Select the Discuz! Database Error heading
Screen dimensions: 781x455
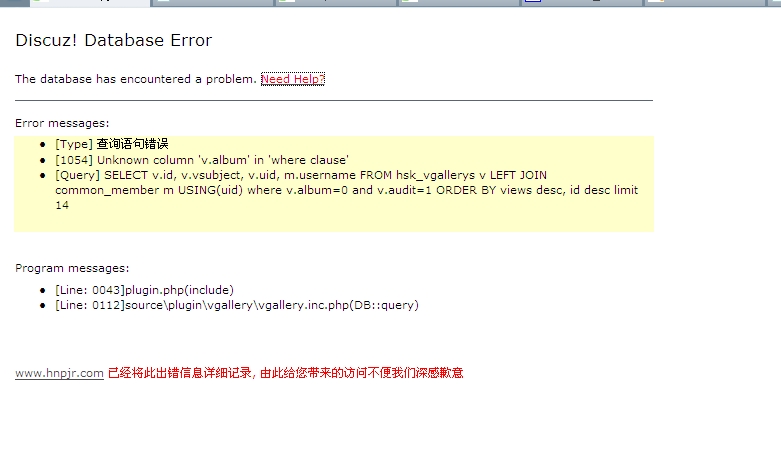coord(114,40)
